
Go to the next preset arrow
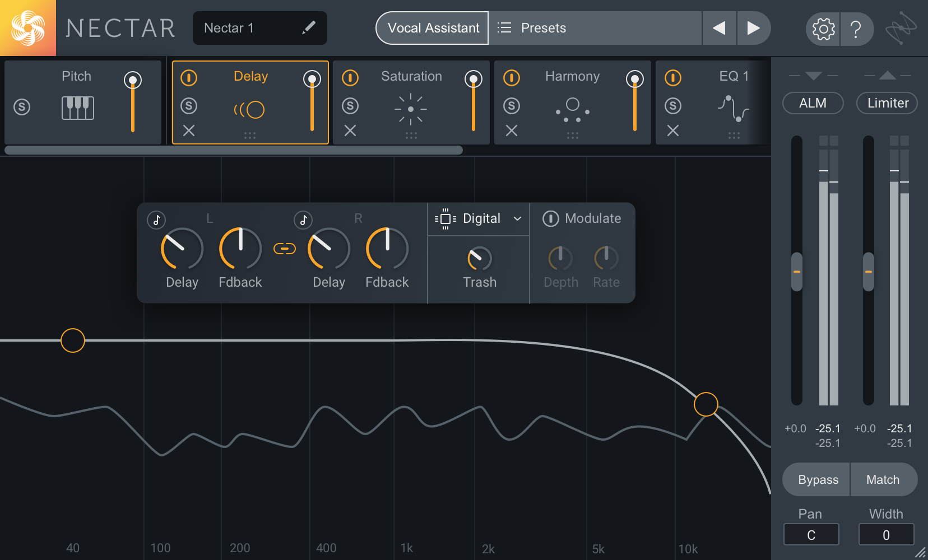pyautogui.click(x=754, y=28)
